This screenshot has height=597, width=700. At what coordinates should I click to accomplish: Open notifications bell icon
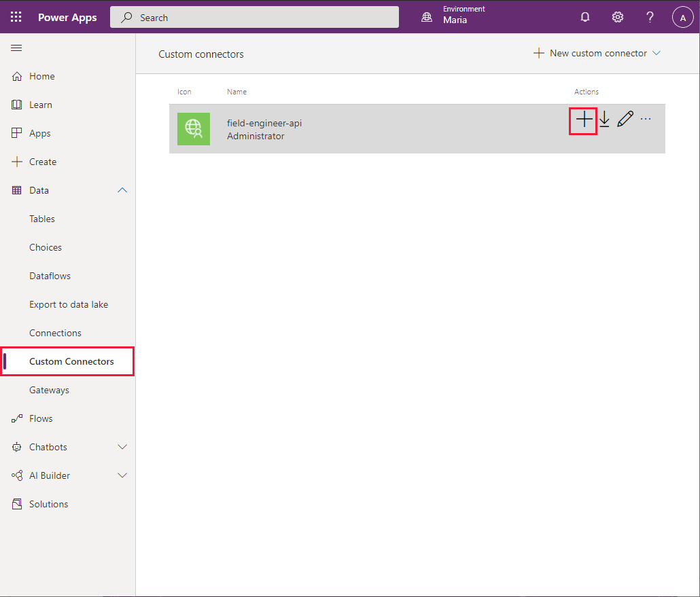[585, 18]
